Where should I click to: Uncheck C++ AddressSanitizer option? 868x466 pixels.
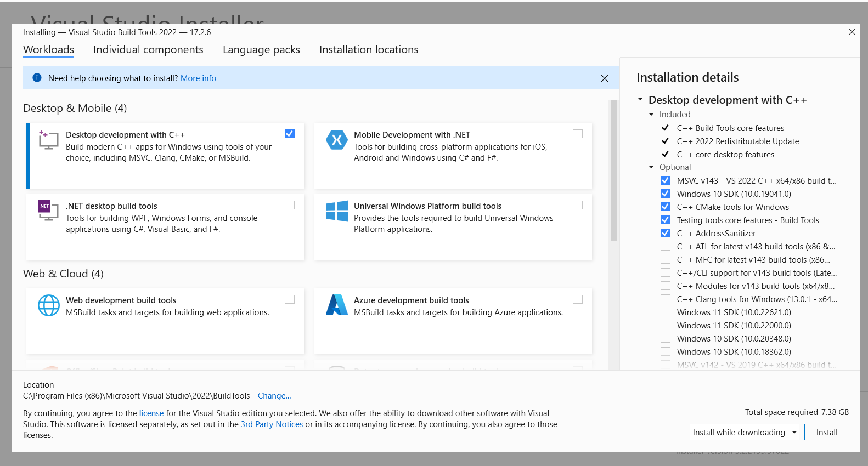[666, 233]
